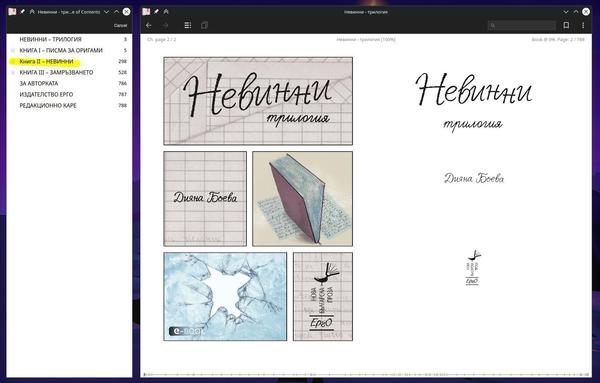Click the cover illustration on left page
The width and height of the screenshot is (600, 383).
click(x=258, y=199)
